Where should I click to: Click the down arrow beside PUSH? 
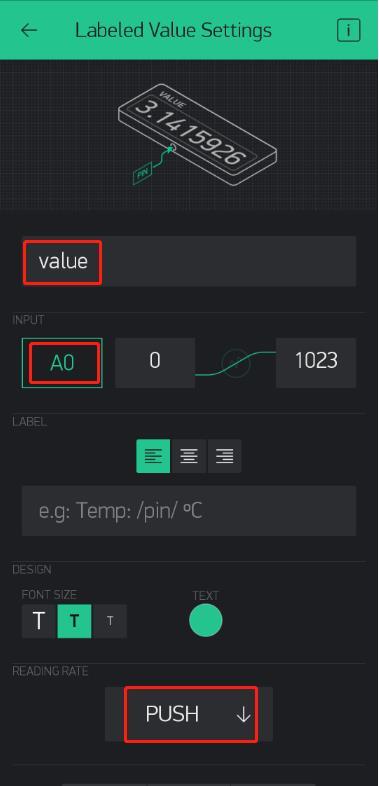coord(243,715)
